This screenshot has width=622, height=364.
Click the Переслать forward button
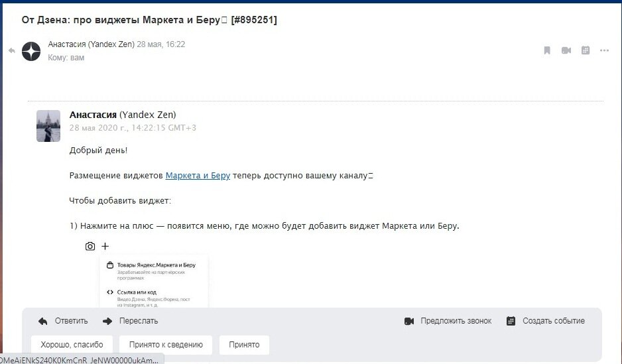coord(130,321)
